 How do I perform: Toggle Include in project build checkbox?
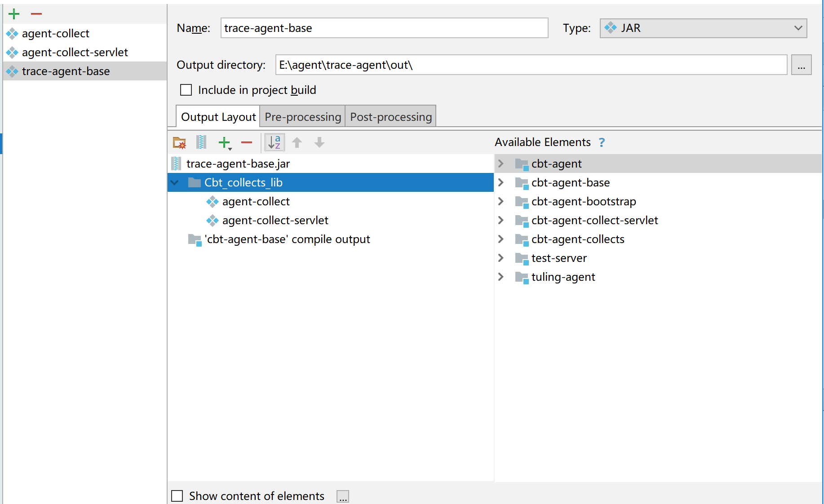point(186,90)
